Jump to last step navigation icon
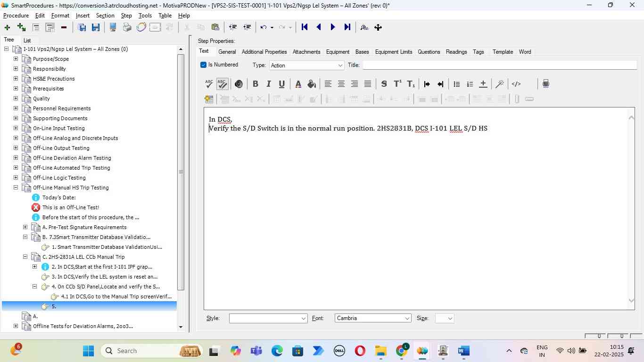 pos(347,27)
